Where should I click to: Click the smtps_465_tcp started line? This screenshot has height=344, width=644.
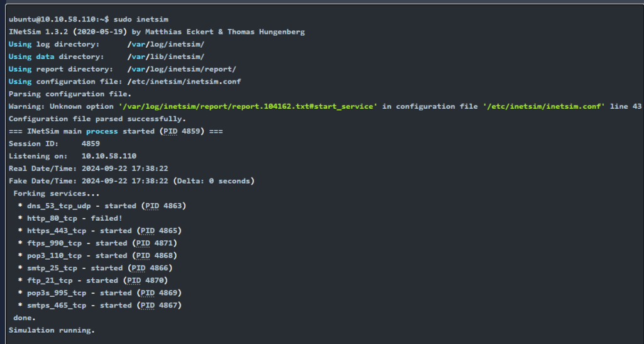tap(100, 305)
